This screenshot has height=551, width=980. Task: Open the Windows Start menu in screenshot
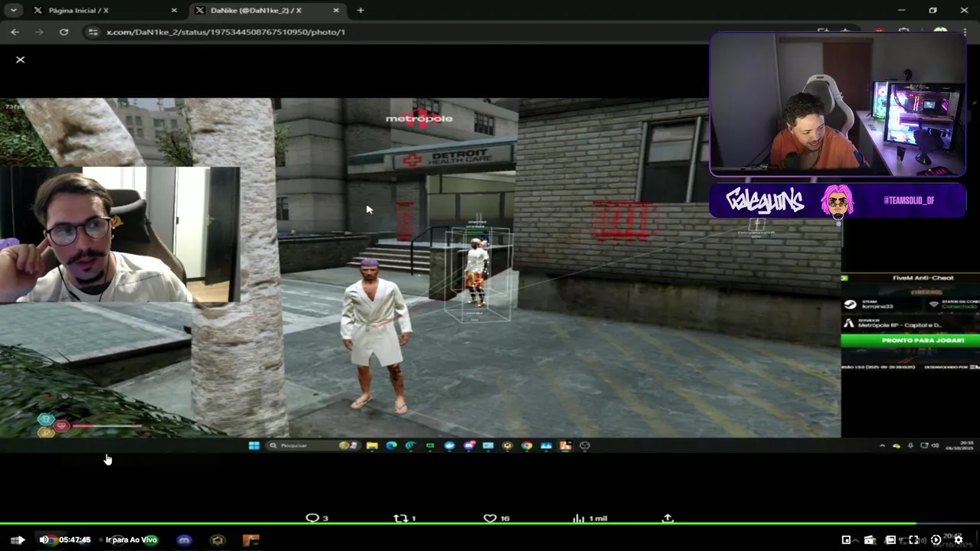tap(254, 445)
